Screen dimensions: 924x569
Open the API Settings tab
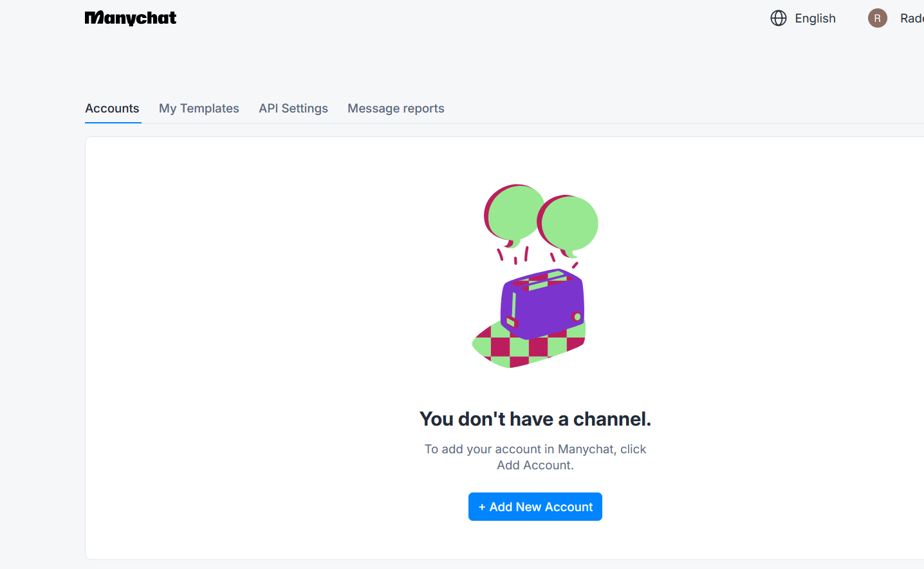tap(293, 109)
